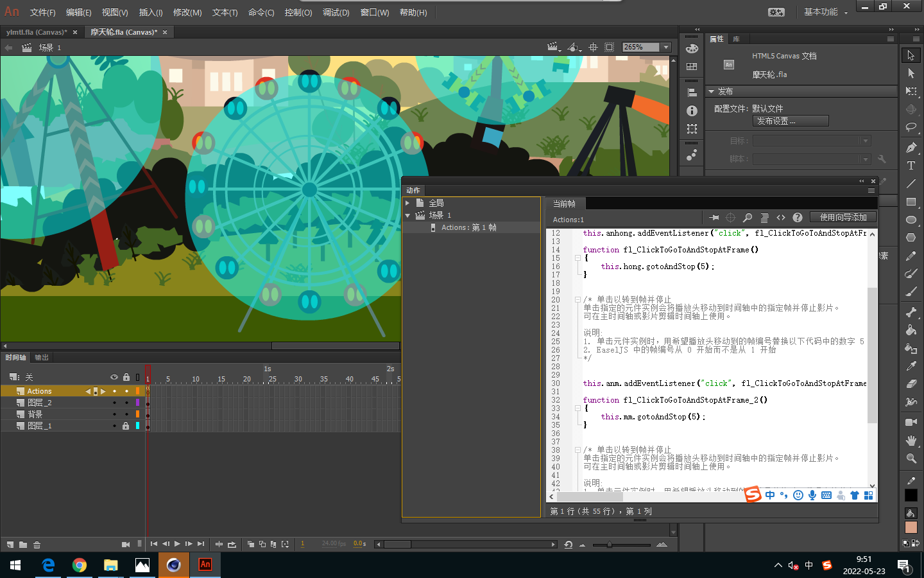924x578 pixels.
Task: Select the Zoom tool in the toolbar
Action: click(x=911, y=459)
